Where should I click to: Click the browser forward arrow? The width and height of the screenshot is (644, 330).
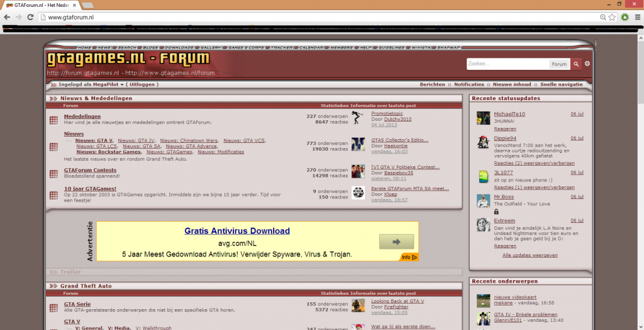tap(18, 17)
